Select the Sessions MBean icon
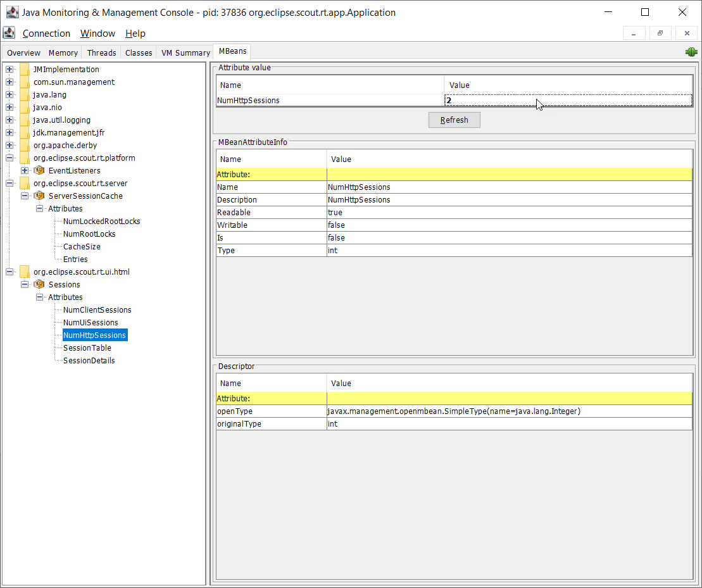The image size is (702, 588). pyautogui.click(x=39, y=285)
